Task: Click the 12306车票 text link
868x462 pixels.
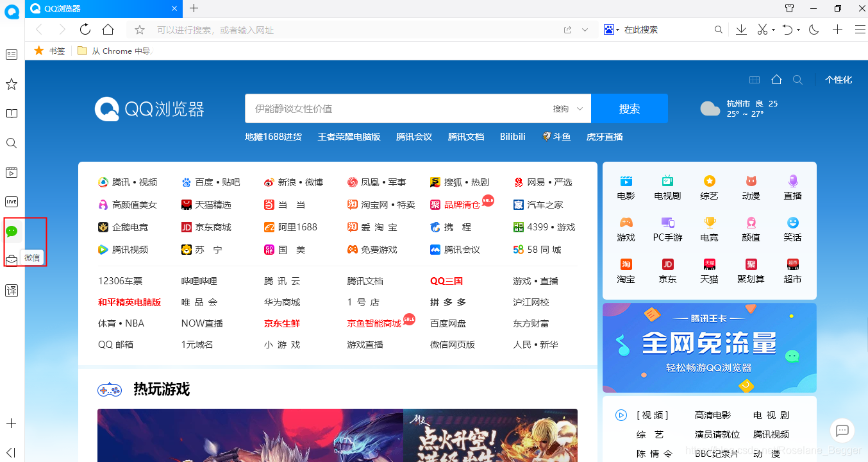Action: pos(120,281)
